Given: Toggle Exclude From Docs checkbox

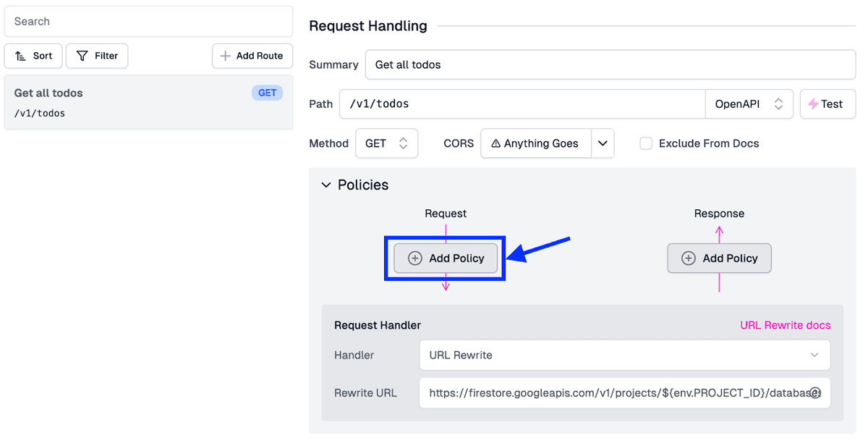Looking at the screenshot, I should pyautogui.click(x=646, y=143).
